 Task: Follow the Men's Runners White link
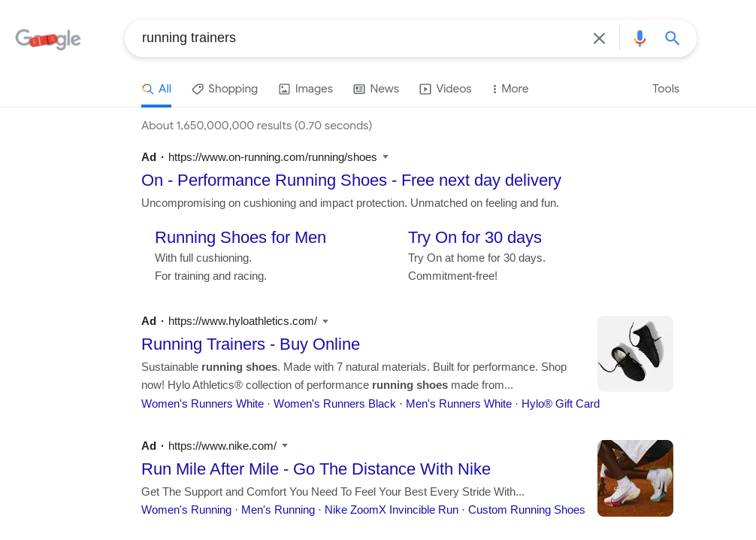pos(458,404)
